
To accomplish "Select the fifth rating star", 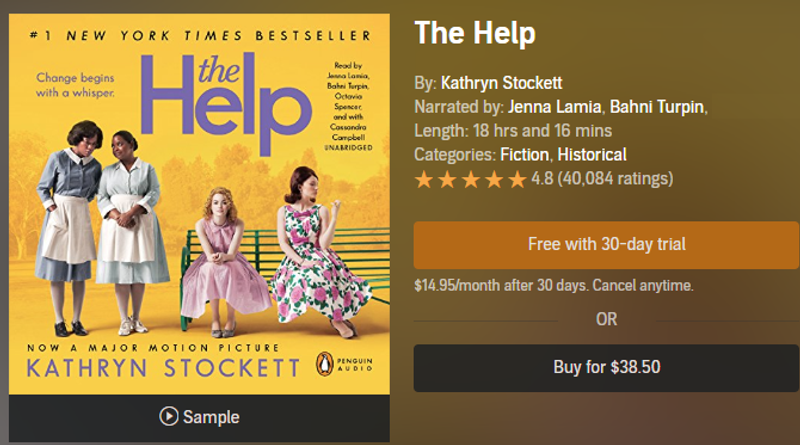I will [516, 180].
